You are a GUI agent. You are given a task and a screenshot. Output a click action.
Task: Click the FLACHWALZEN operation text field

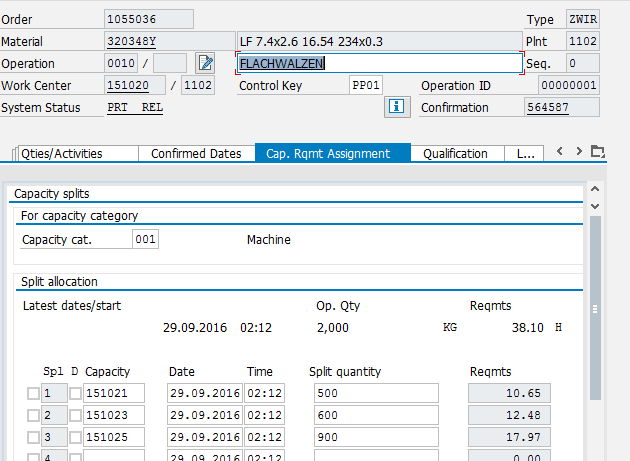pos(379,63)
